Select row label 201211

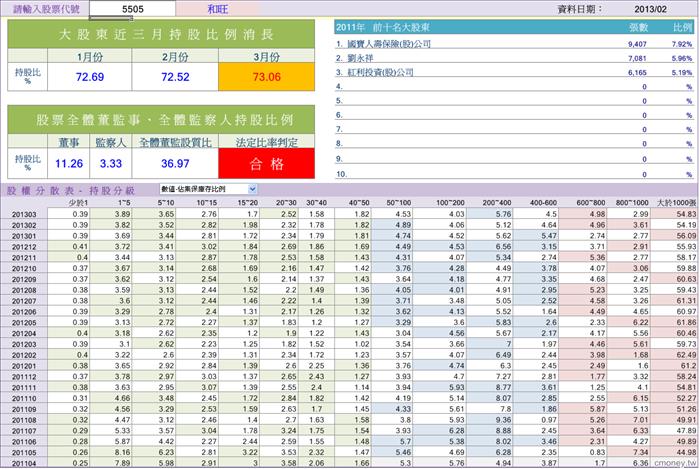pyautogui.click(x=24, y=257)
